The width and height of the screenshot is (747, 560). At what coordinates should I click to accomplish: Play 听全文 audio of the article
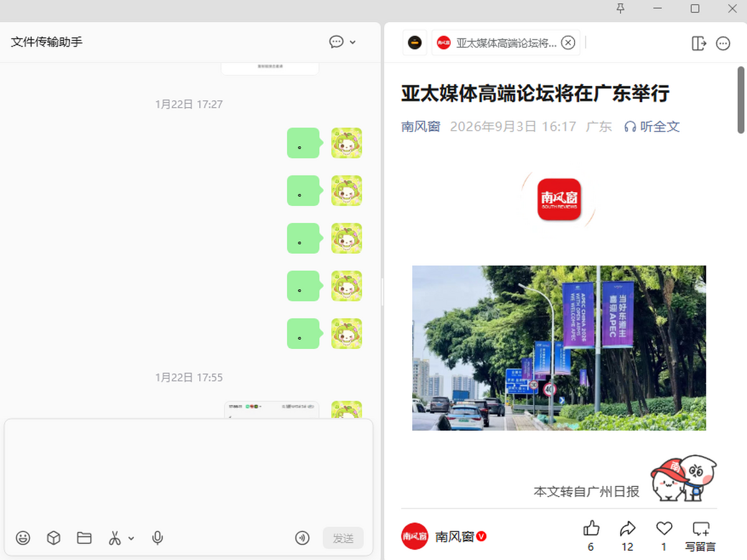click(652, 126)
